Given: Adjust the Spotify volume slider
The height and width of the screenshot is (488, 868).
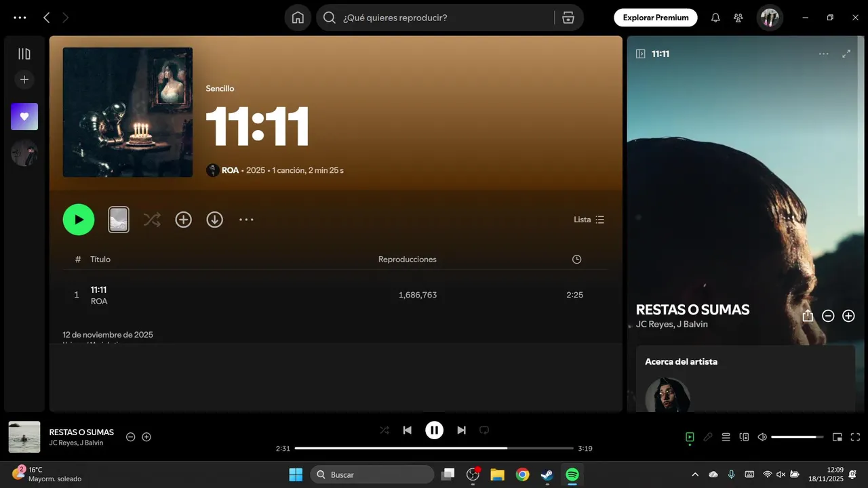Looking at the screenshot, I should (797, 437).
